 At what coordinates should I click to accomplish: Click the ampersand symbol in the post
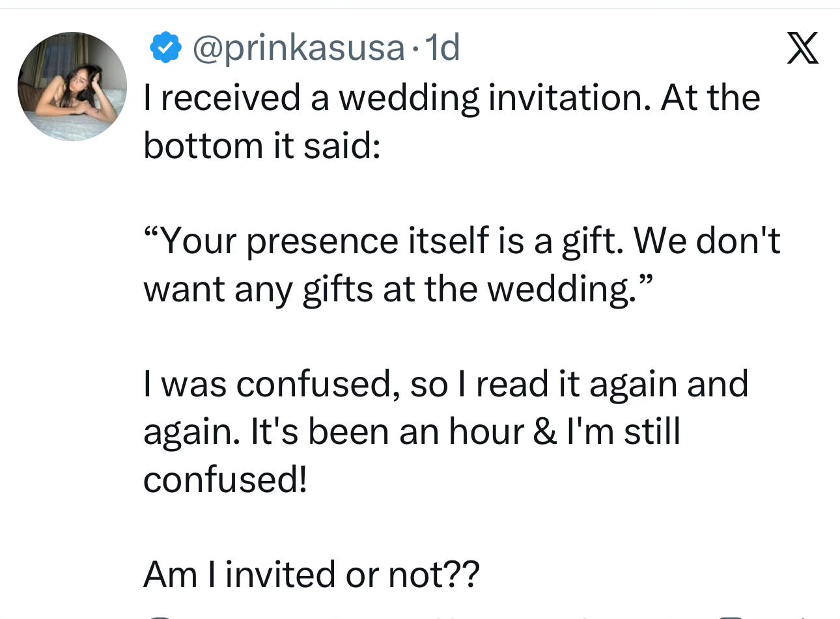point(544,432)
